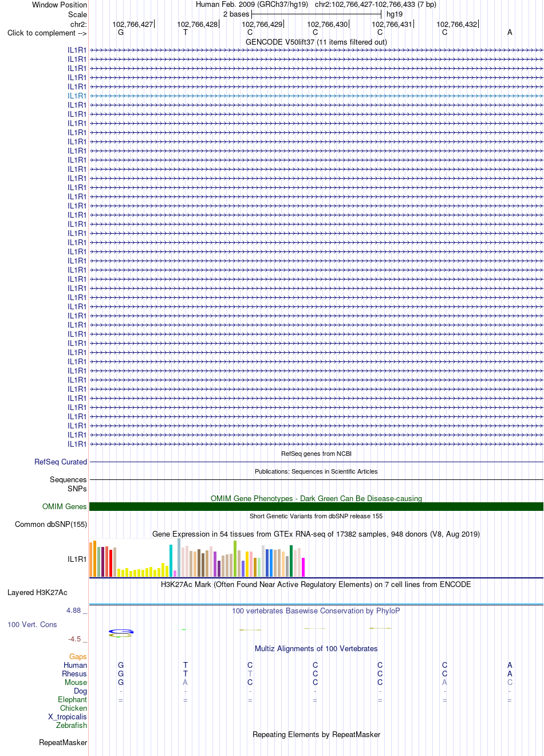Click the Human alignment row label
This screenshot has height=756, width=544.
point(75,665)
